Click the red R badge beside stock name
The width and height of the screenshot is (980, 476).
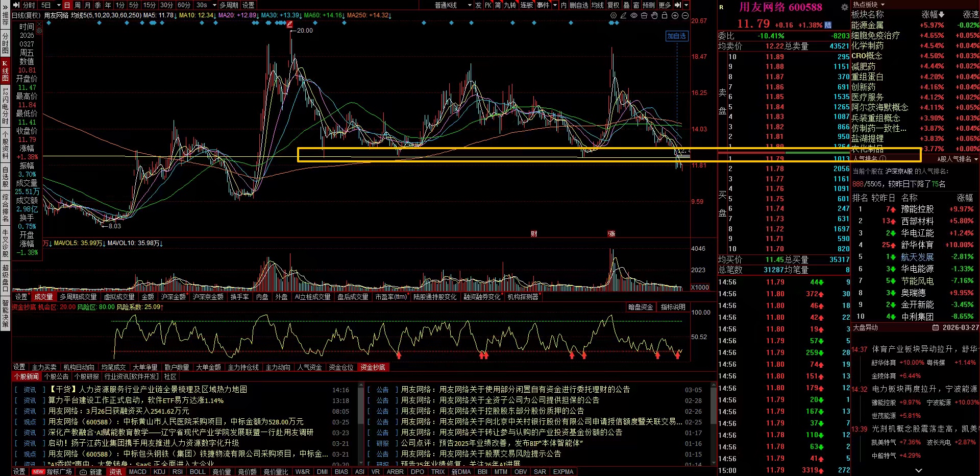[721, 7]
